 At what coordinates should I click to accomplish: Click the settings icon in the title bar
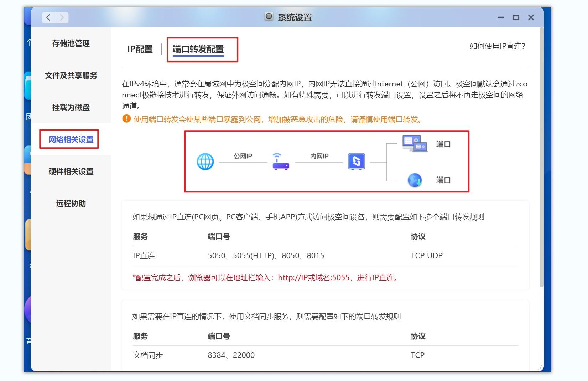[x=269, y=17]
